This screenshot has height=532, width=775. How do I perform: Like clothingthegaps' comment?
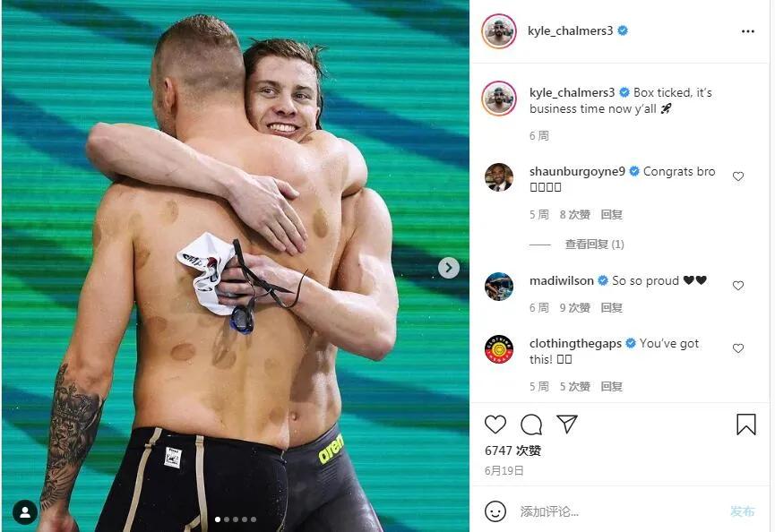coord(738,348)
